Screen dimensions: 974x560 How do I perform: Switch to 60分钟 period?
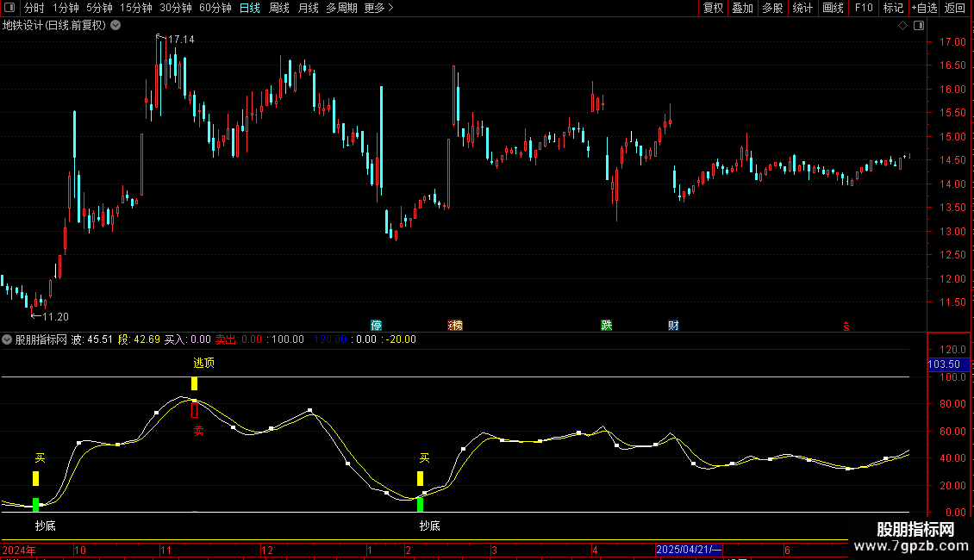click(215, 8)
